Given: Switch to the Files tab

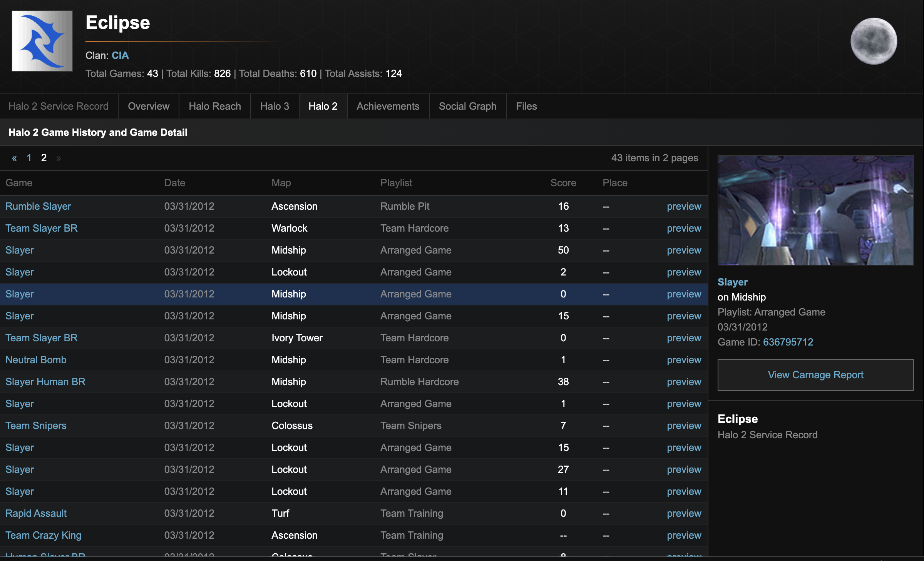Looking at the screenshot, I should [526, 106].
